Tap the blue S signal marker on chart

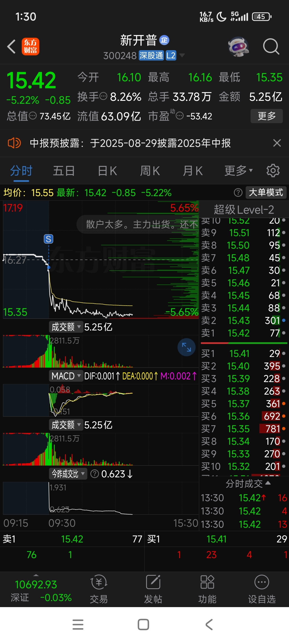(48, 239)
